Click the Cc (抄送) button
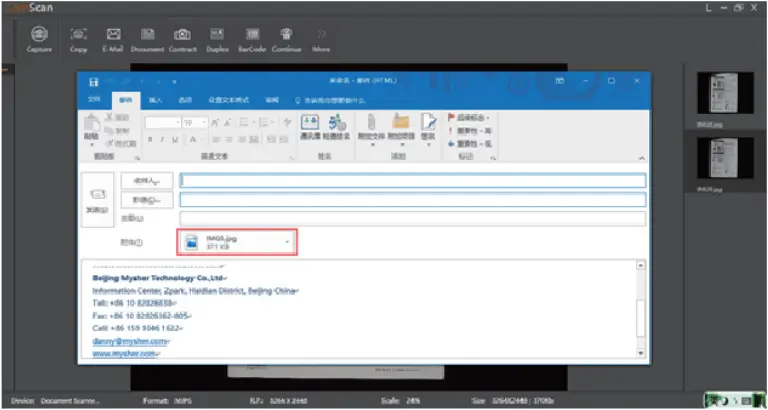 pyautogui.click(x=147, y=200)
